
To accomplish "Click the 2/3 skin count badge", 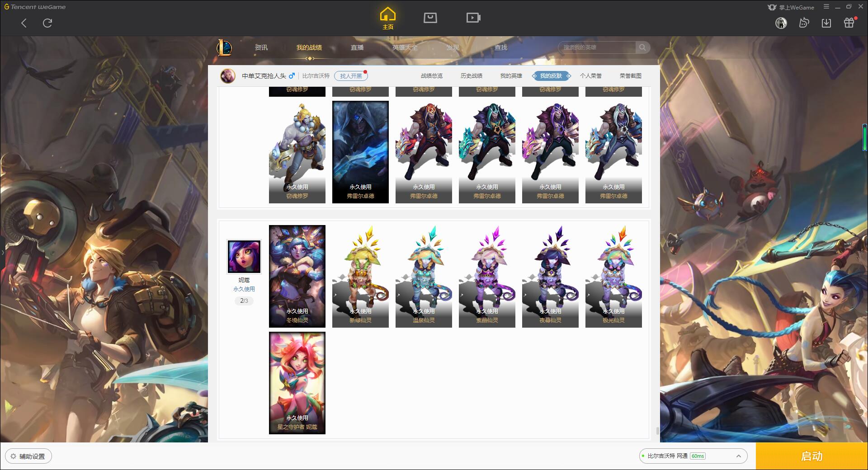I will coord(244,301).
